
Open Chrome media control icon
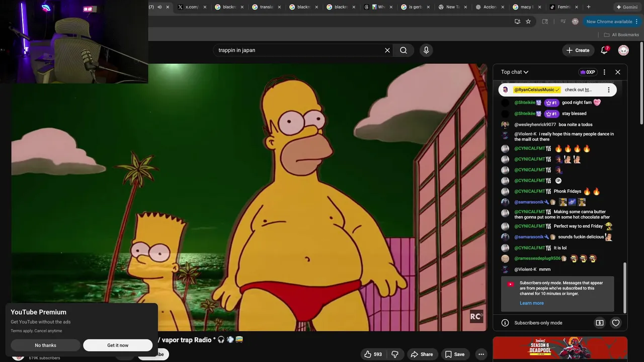[x=562, y=22]
